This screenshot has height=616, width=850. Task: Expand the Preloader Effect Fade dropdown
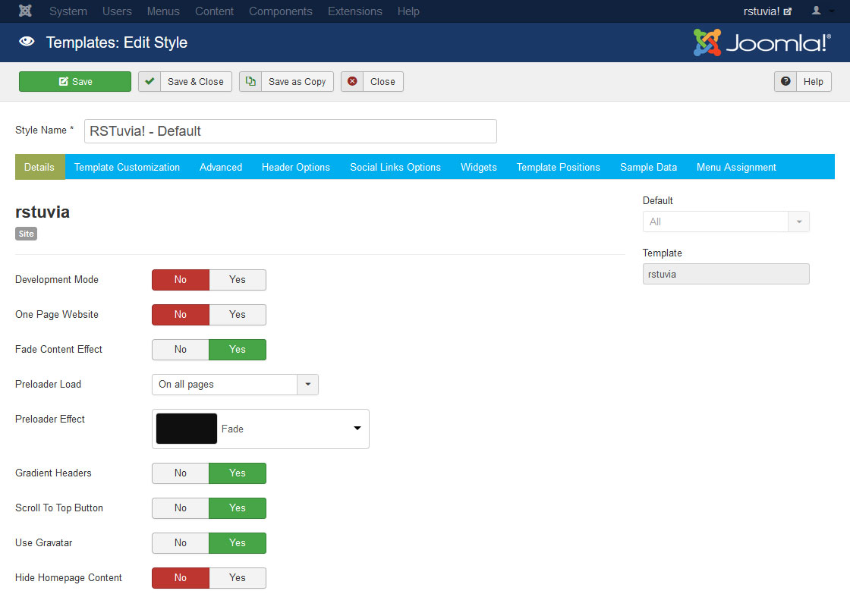[260, 429]
